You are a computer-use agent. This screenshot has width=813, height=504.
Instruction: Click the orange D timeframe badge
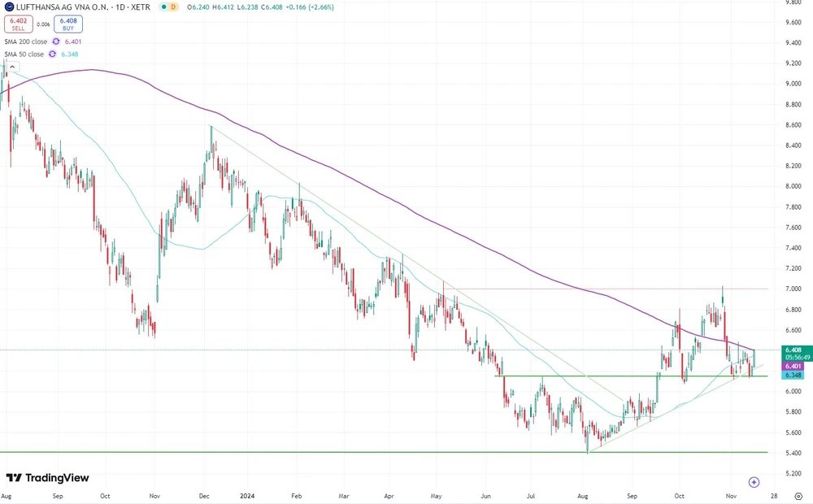coord(173,7)
